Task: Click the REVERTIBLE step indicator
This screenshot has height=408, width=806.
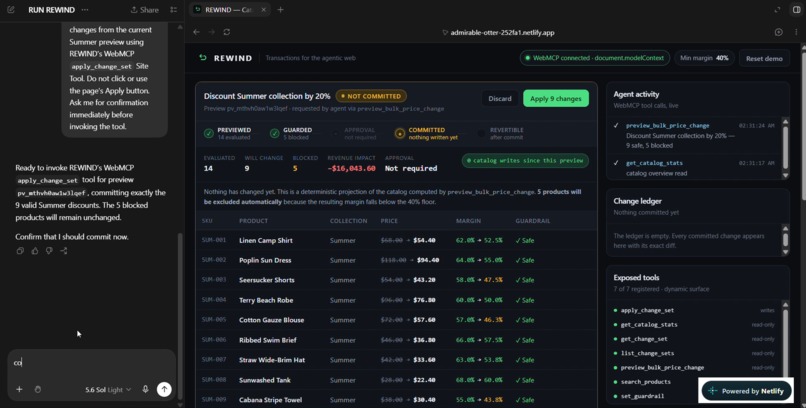Action: tap(501, 134)
